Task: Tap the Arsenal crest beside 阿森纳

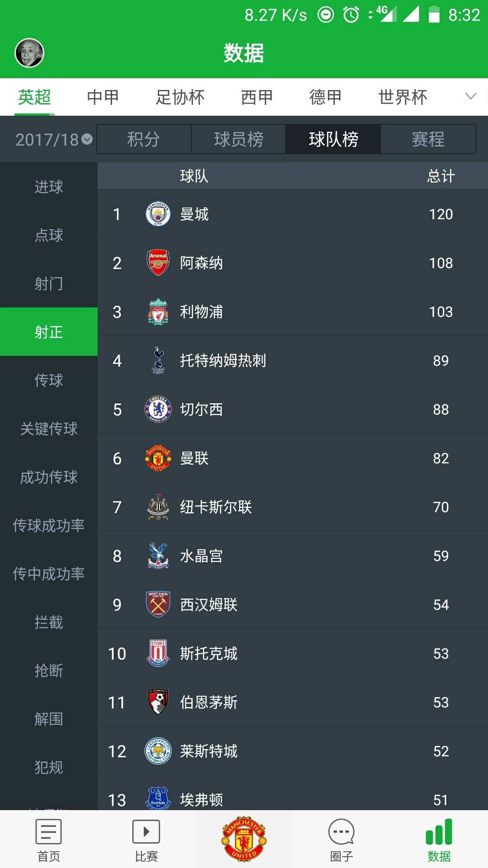Action: pyautogui.click(x=156, y=263)
